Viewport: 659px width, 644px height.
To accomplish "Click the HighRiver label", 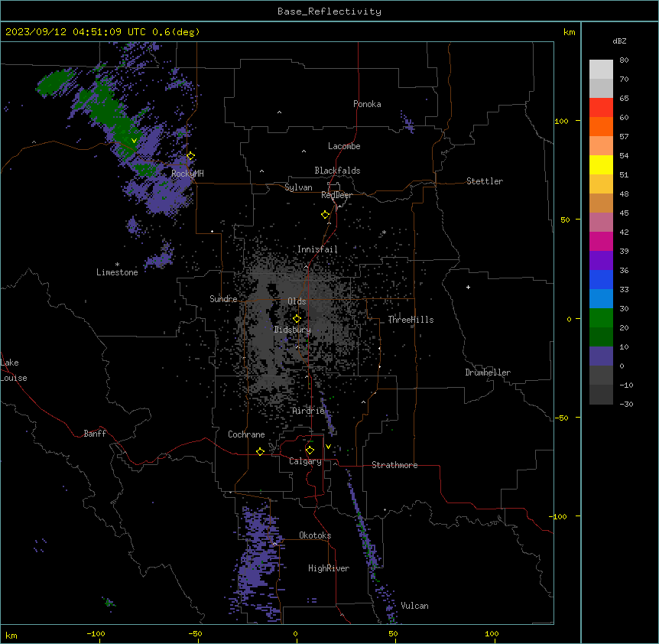I will [x=329, y=568].
